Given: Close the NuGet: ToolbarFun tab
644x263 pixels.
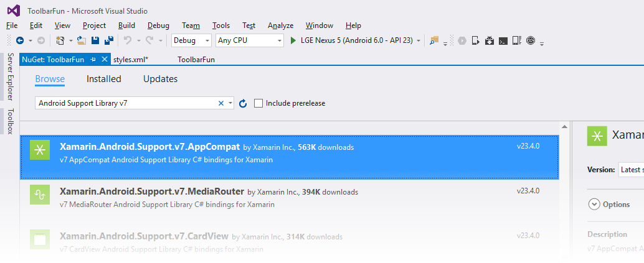Looking at the screenshot, I should click(104, 60).
